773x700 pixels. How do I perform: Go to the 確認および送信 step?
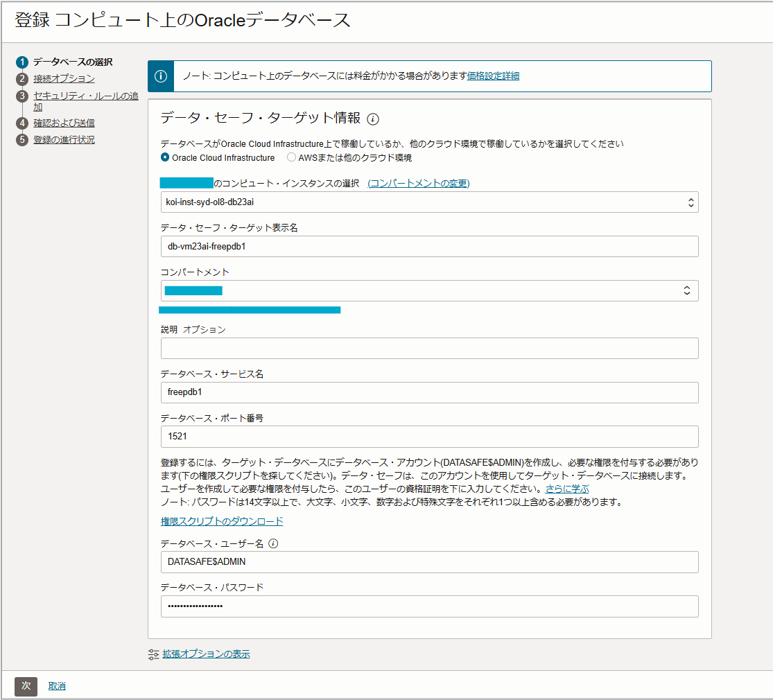click(x=57, y=123)
